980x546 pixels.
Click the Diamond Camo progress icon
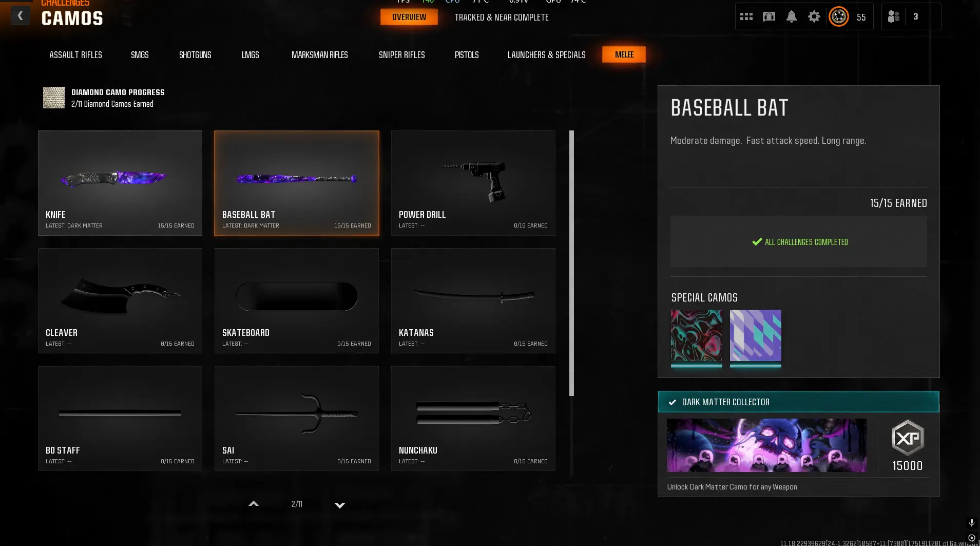click(x=54, y=98)
